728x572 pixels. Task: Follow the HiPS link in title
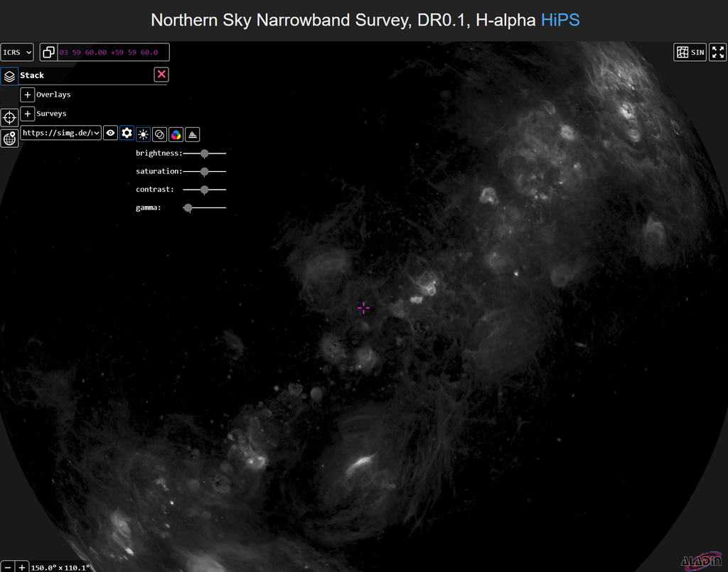point(560,20)
